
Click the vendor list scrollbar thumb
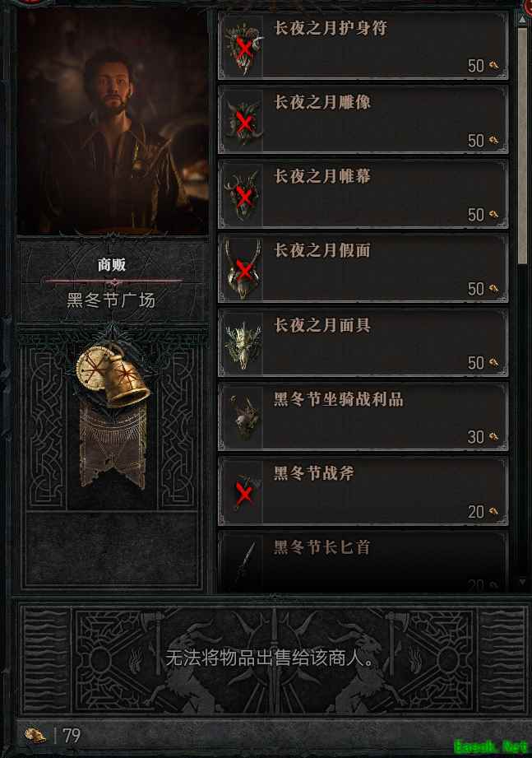click(522, 146)
